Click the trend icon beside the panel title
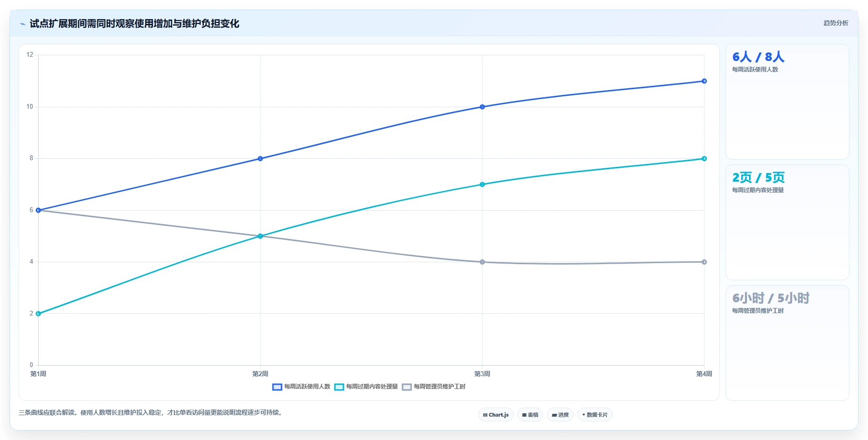The image size is (868, 440). click(22, 24)
